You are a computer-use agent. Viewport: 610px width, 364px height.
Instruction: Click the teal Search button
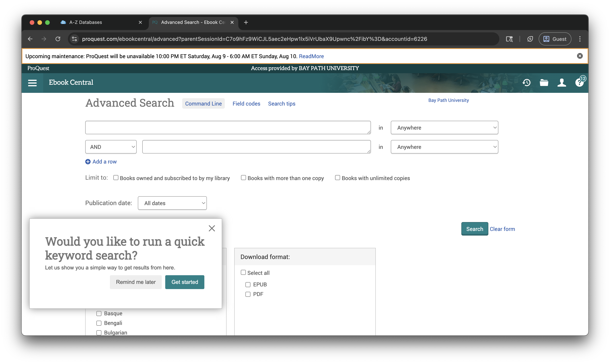point(474,229)
